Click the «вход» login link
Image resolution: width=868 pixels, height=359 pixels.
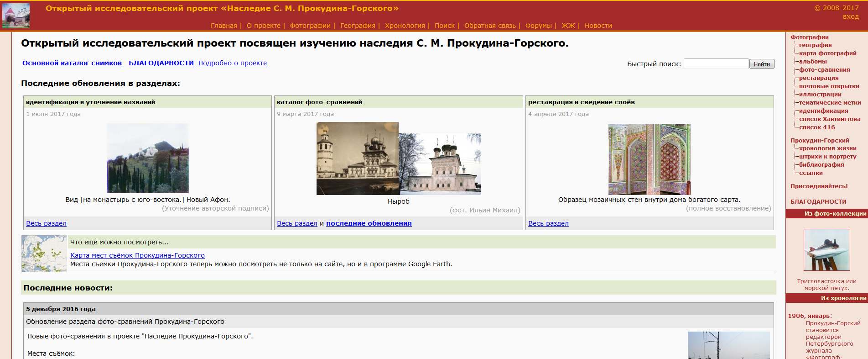coord(851,16)
